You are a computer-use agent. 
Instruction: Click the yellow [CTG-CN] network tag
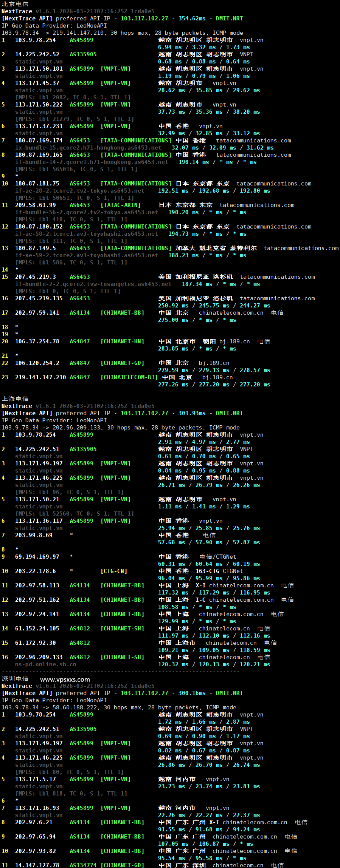pos(114,571)
